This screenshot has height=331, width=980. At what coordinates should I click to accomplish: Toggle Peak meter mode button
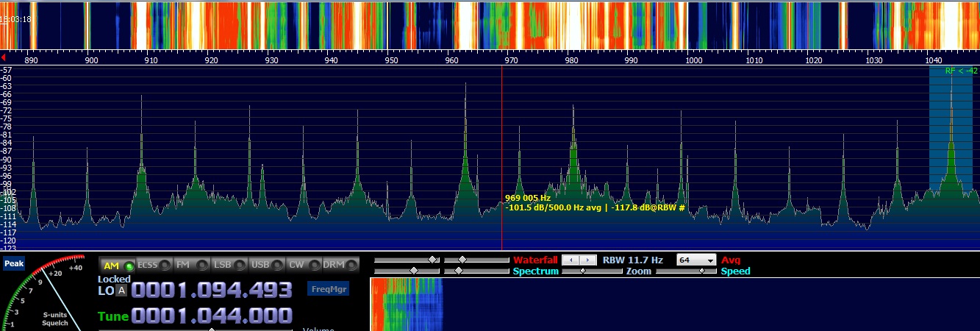click(13, 263)
